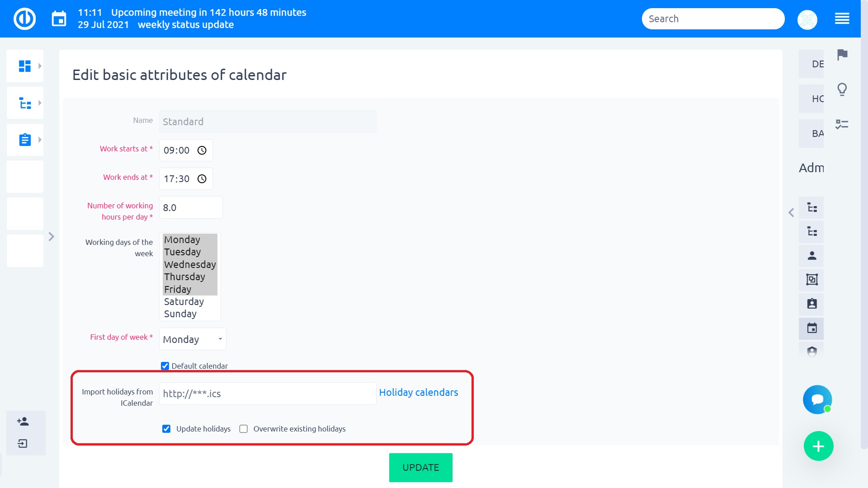
Task: Click the Easy Redmine logo icon
Action: click(24, 19)
